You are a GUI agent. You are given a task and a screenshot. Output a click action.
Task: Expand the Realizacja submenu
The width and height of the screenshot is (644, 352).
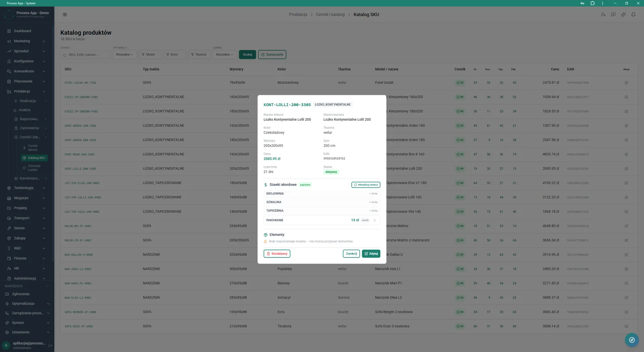click(x=30, y=101)
